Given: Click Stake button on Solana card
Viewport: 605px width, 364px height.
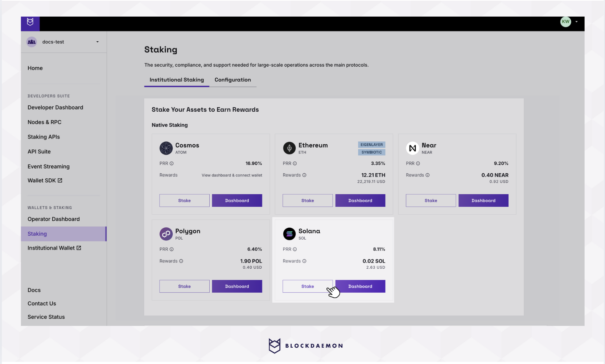Looking at the screenshot, I should [x=308, y=286].
